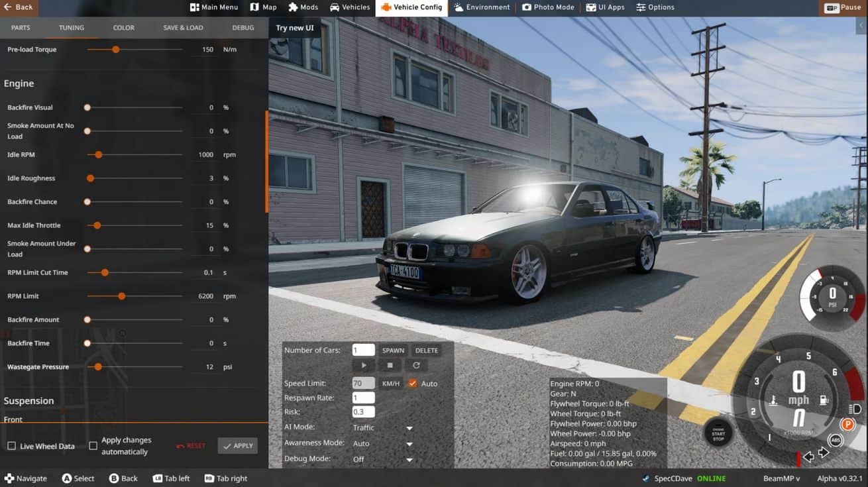Click the Number of Cars input field
Image resolution: width=868 pixels, height=487 pixels.
pos(363,351)
